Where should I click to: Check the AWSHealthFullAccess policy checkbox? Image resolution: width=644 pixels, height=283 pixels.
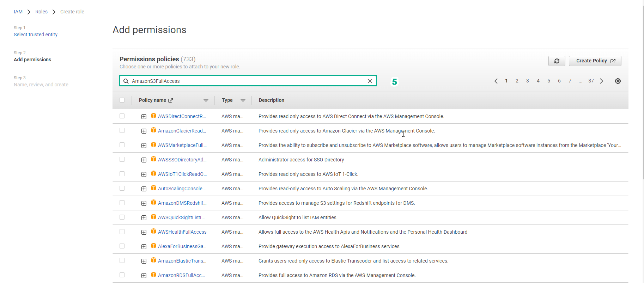click(x=122, y=232)
